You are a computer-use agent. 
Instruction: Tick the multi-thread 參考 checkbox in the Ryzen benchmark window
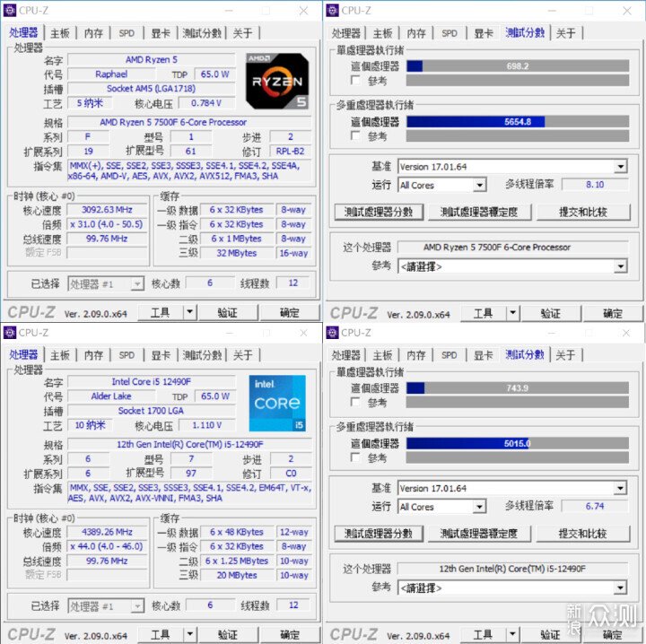[x=355, y=135]
